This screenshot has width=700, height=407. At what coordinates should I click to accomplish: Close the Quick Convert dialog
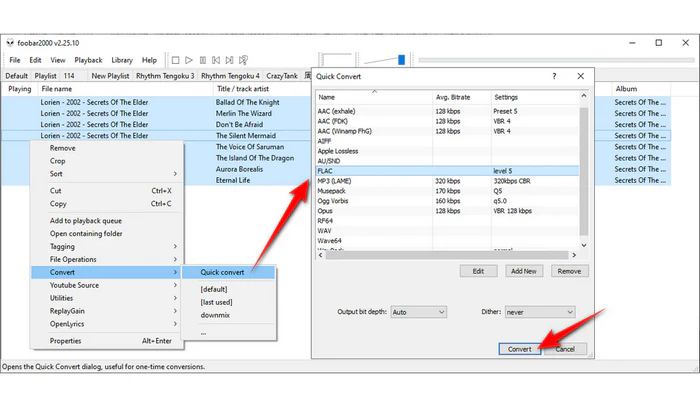tap(580, 76)
